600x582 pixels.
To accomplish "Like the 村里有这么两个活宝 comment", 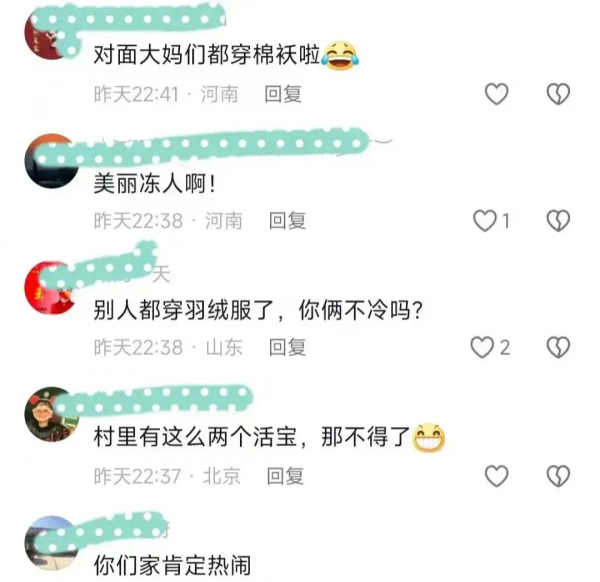I will [496, 476].
